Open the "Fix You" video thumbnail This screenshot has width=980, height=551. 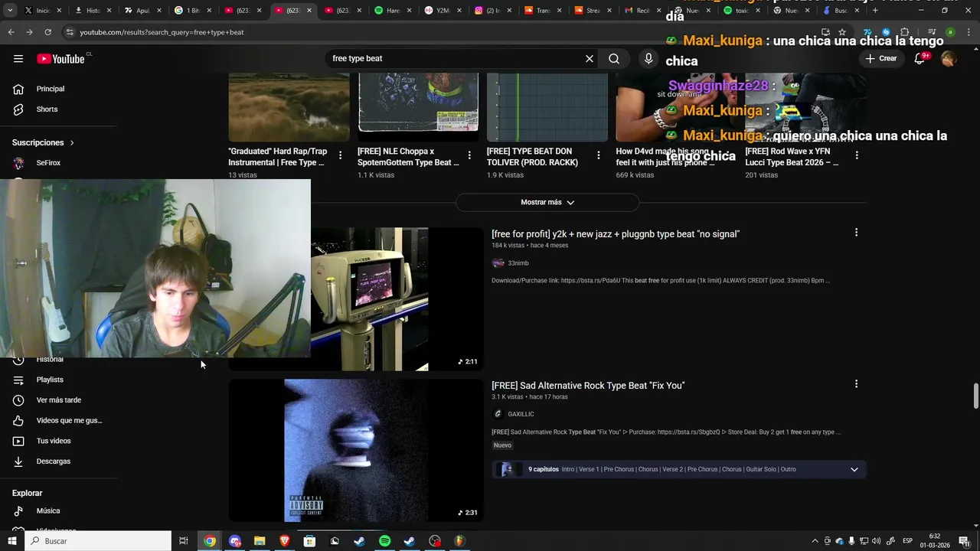356,451
